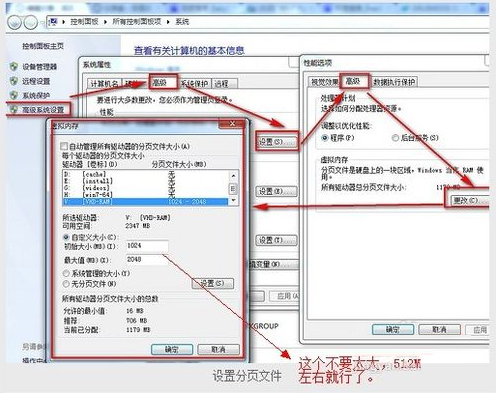
Task: Click 系统 breadcrumb segment
Action: [182, 22]
